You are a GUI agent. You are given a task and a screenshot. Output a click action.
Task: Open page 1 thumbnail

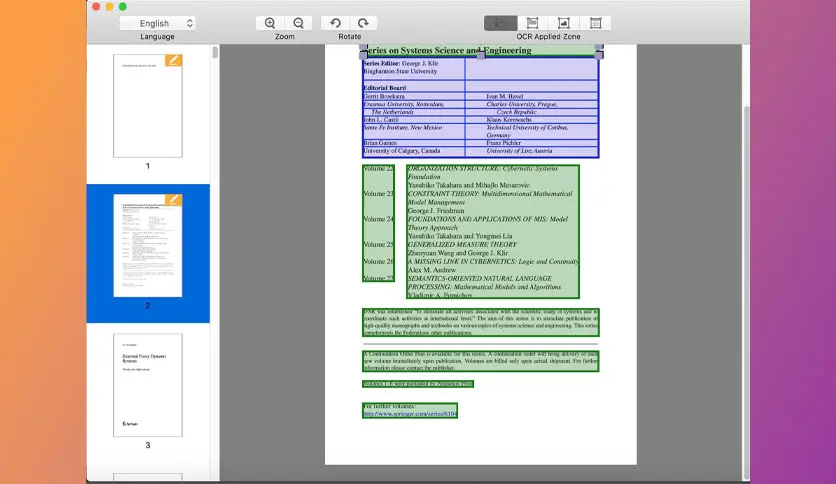[148, 106]
